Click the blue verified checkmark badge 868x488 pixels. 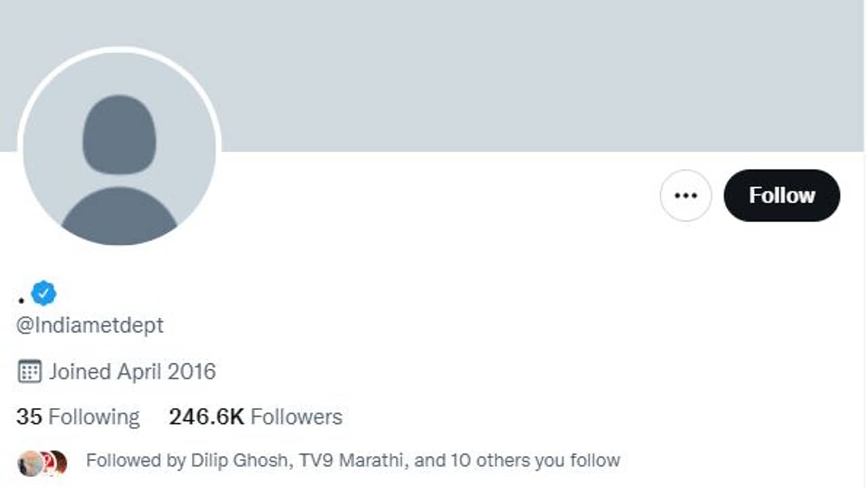pos(44,293)
